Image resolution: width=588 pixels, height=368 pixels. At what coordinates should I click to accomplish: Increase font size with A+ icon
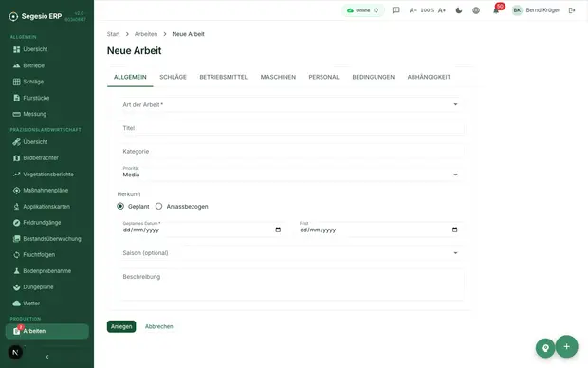pos(442,10)
